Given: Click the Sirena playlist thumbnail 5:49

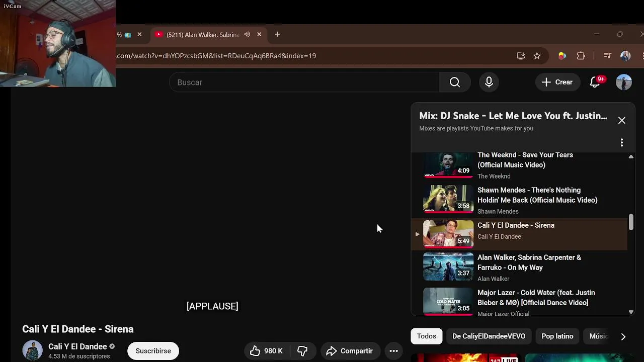Looking at the screenshot, I should pyautogui.click(x=448, y=234).
